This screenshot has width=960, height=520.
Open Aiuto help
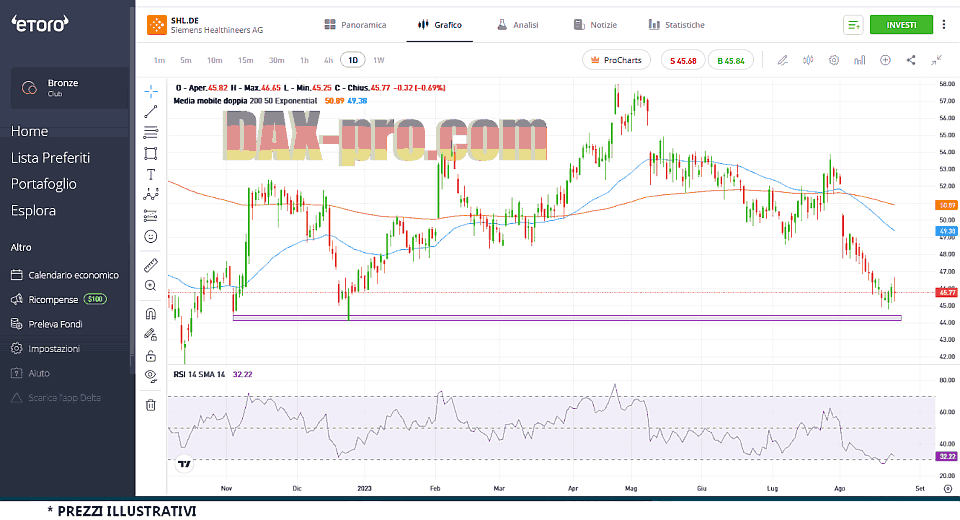tap(30, 373)
